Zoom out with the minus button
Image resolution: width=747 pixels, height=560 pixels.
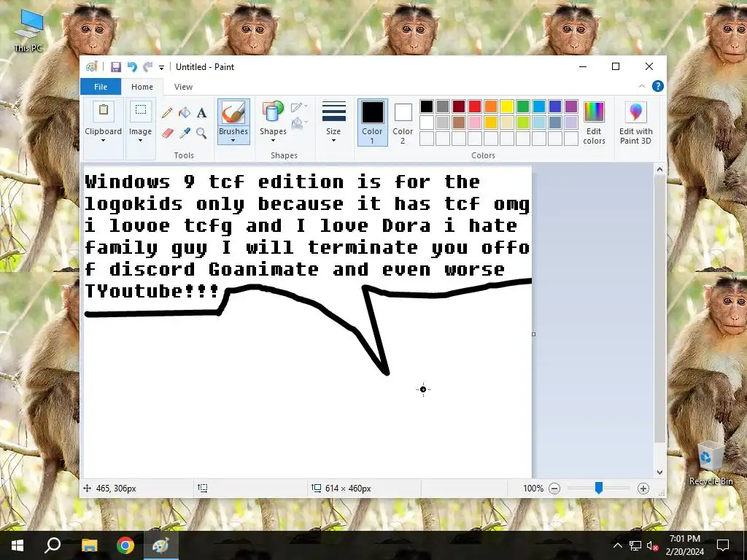[554, 489]
